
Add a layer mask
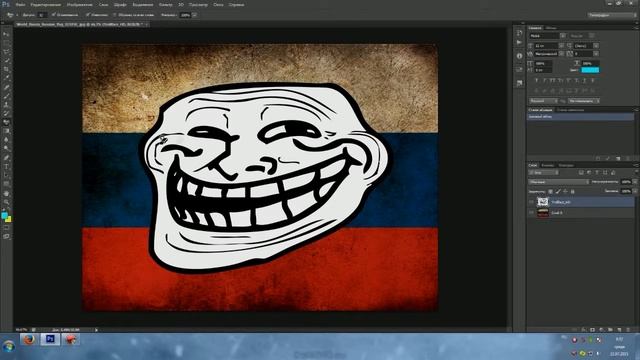click(x=592, y=329)
